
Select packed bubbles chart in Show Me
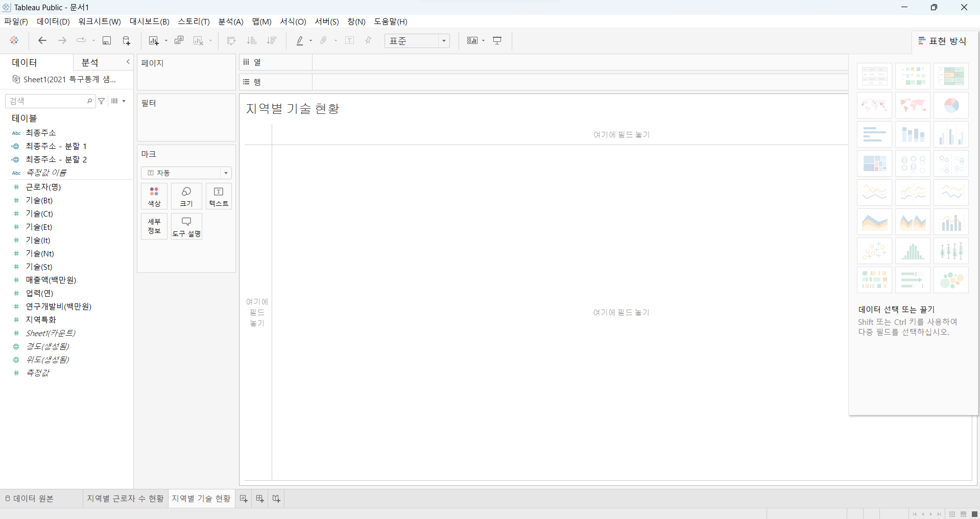pyautogui.click(x=951, y=280)
